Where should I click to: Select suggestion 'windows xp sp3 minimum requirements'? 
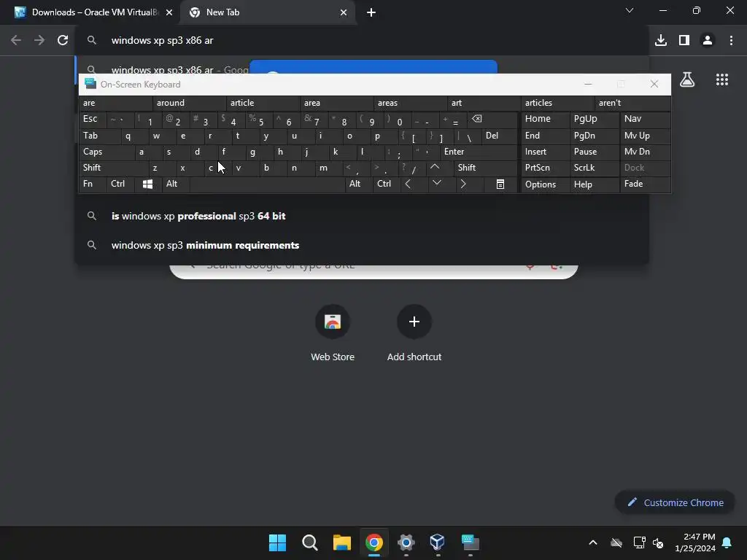362,245
